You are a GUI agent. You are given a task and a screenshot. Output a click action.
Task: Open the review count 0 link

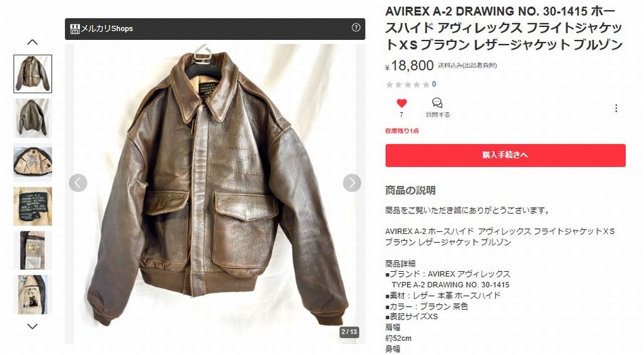click(x=434, y=84)
